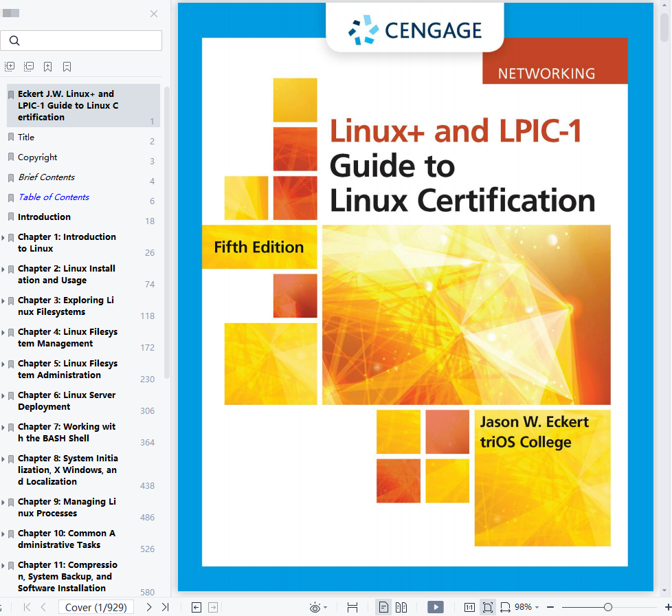The height and width of the screenshot is (616, 672).
Task: Expand Chapter 5: Linux Filesystem Administration
Action: tap(3, 364)
